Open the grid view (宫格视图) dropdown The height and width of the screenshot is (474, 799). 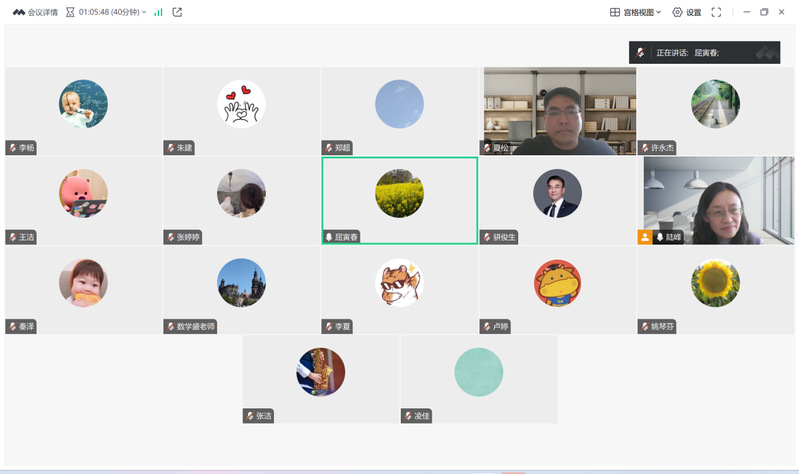[x=635, y=12]
